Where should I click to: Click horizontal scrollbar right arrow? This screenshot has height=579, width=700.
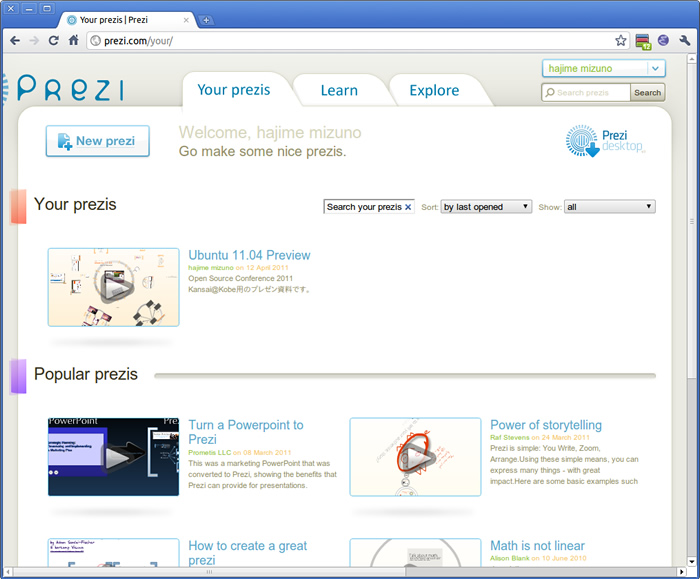click(682, 571)
